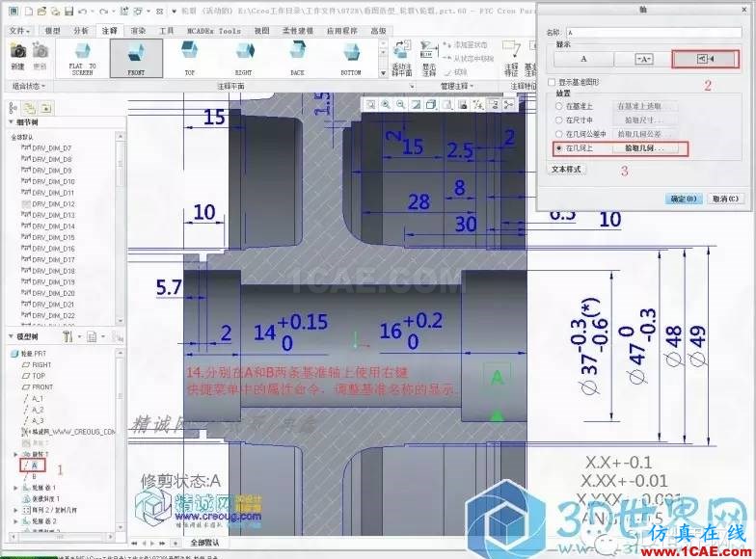This screenshot has width=756, height=559.
Task: Expand the annotation plane gallery list arrow
Action: [x=384, y=73]
